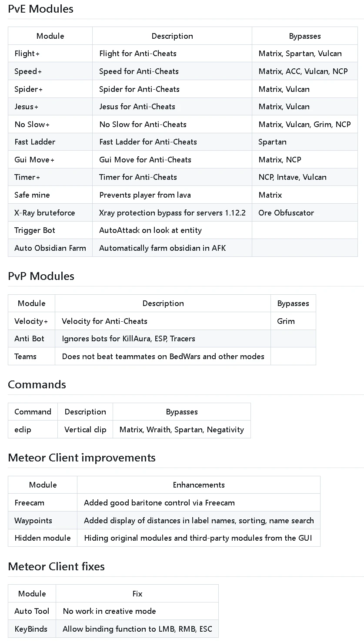Click the Commands section heading
364x643 pixels.
(x=37, y=384)
